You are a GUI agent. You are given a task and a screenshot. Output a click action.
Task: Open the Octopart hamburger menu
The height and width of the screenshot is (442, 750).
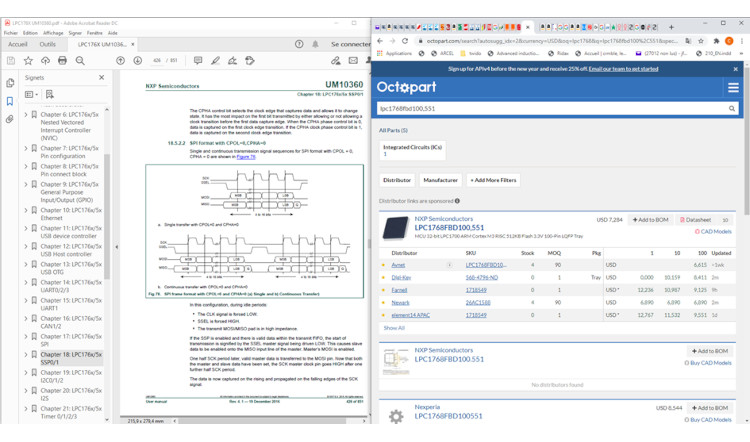(x=733, y=88)
